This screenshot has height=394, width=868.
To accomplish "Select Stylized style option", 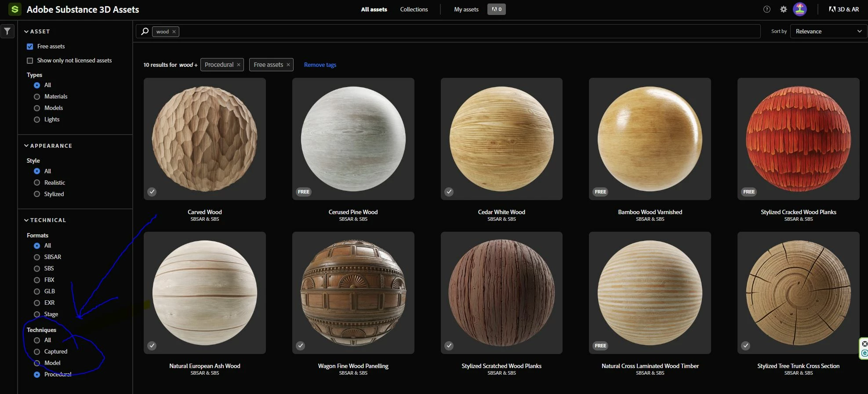I will pyautogui.click(x=37, y=194).
